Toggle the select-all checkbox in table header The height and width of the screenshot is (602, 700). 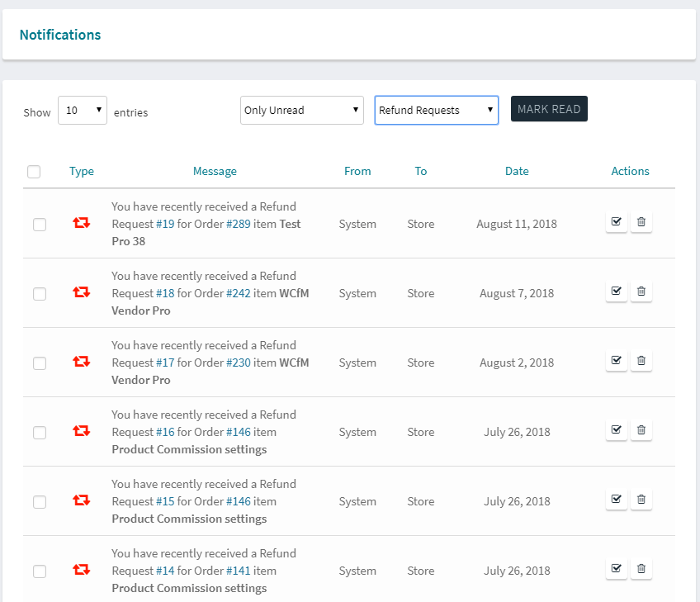pos(34,172)
